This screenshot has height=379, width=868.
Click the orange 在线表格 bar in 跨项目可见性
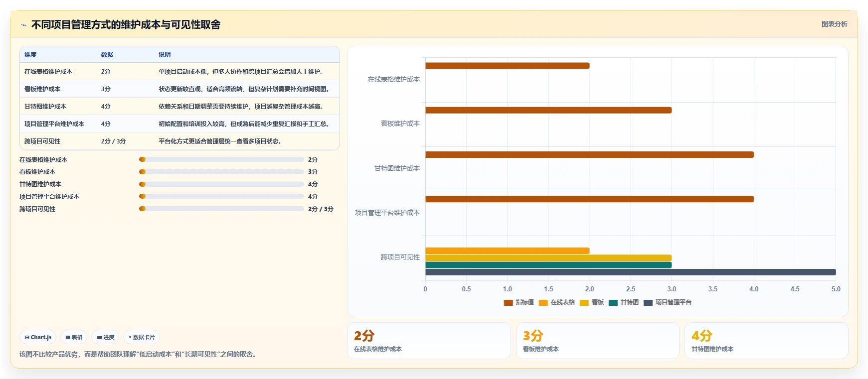508,251
